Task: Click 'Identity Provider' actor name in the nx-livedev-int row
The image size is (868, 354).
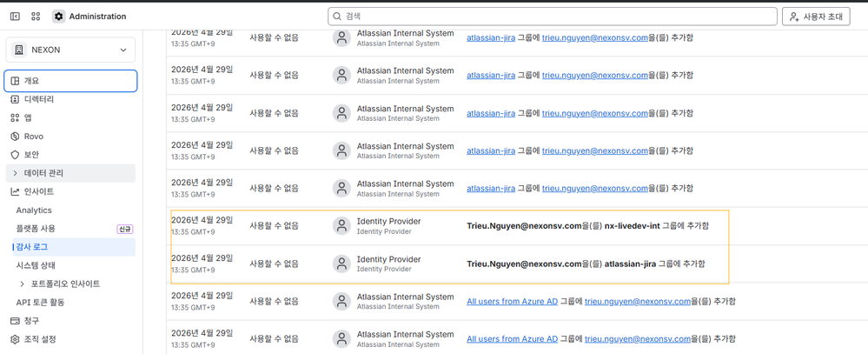Action: click(x=388, y=221)
